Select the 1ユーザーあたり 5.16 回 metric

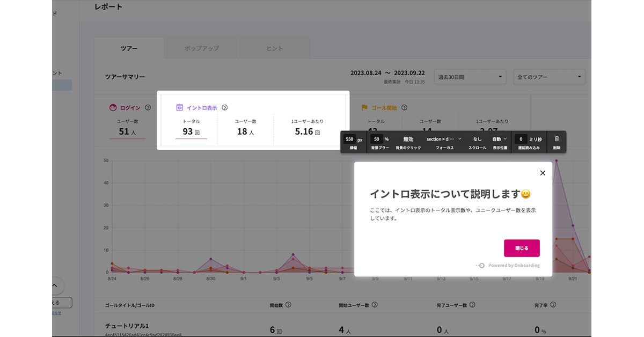tap(308, 129)
